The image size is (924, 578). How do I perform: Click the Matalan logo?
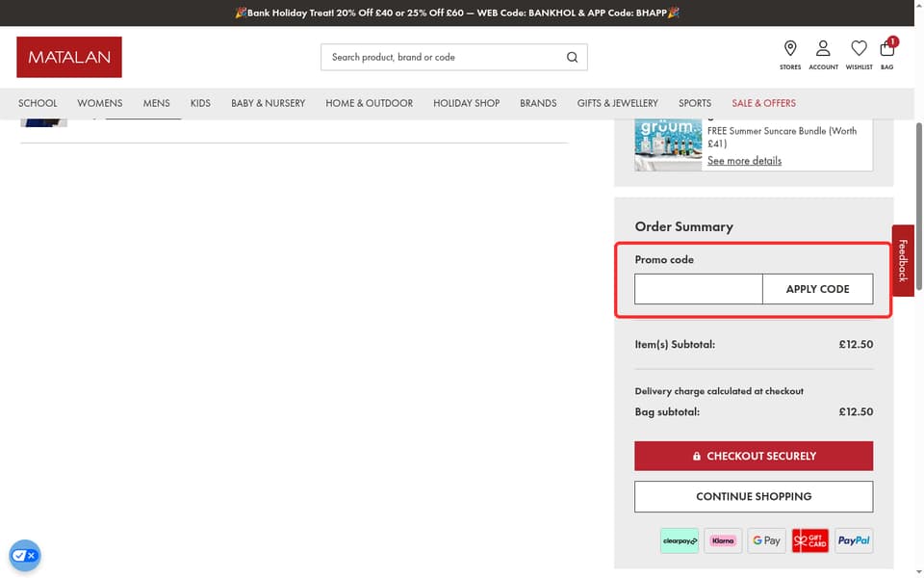(x=69, y=57)
